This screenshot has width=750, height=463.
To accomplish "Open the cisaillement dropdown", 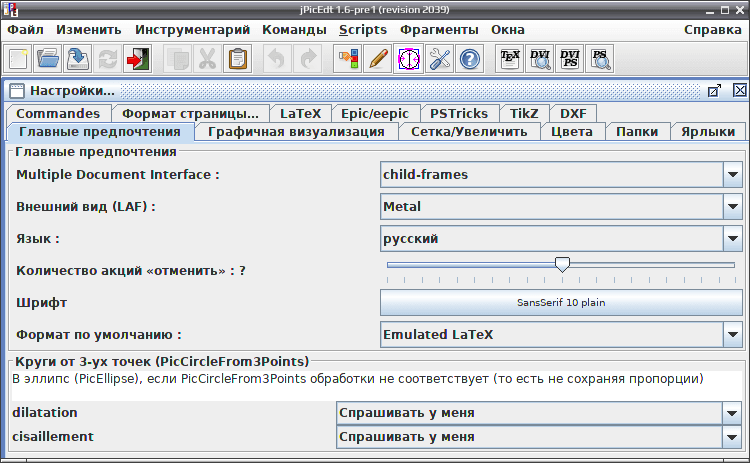I will (731, 437).
